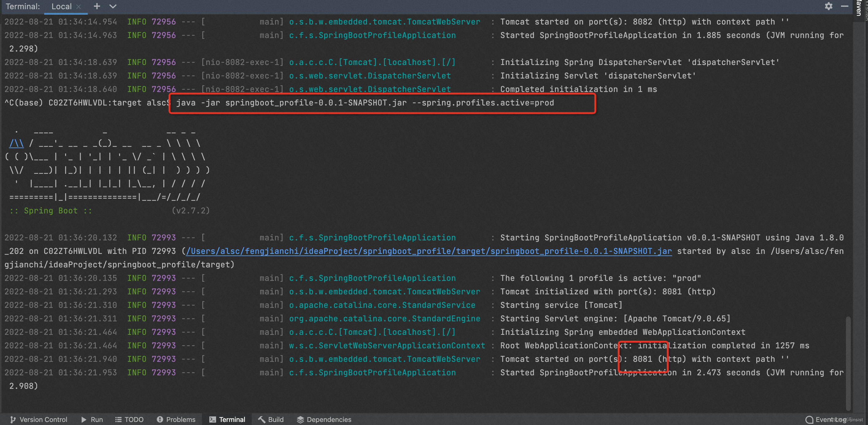Open the Version Control tool window
The height and width of the screenshot is (425, 868).
pyautogui.click(x=39, y=419)
